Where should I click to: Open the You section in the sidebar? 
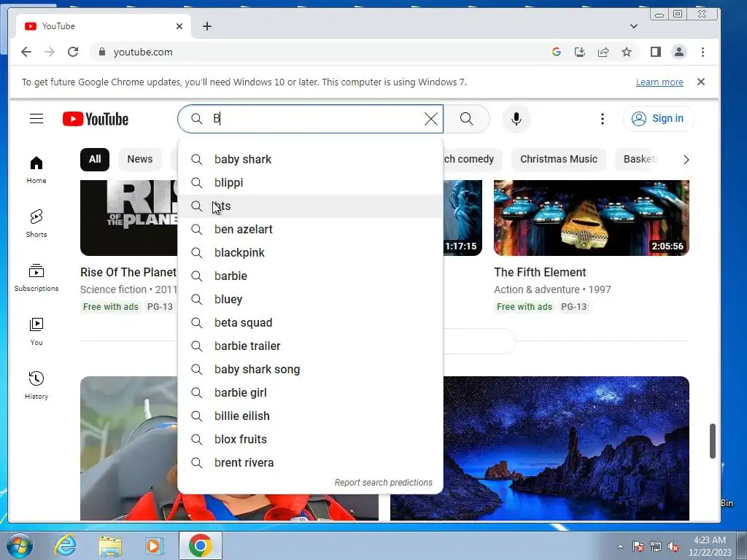pos(36,332)
